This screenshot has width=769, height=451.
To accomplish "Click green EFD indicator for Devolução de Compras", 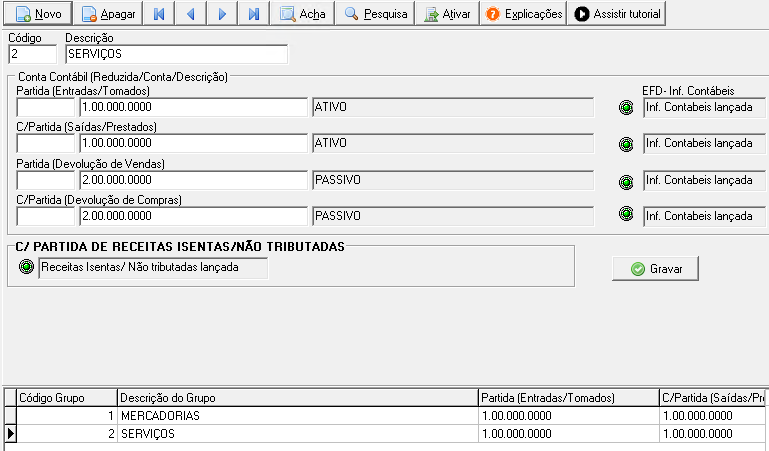I will [626, 213].
